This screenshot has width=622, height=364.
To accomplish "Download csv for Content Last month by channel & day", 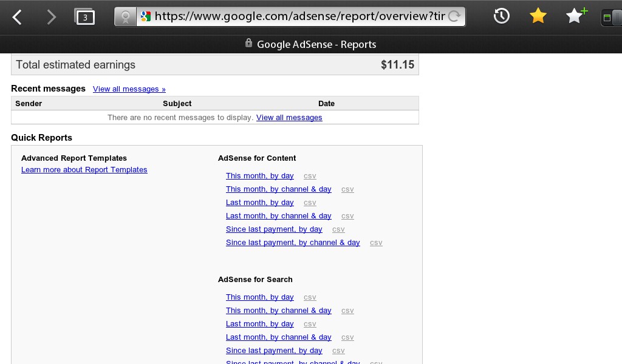I will tap(347, 216).
